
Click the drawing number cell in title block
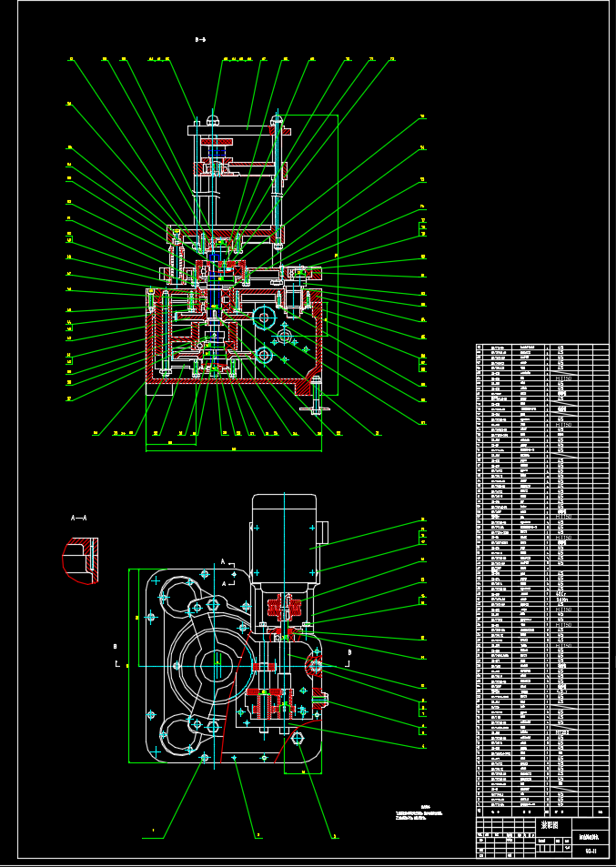590,851
